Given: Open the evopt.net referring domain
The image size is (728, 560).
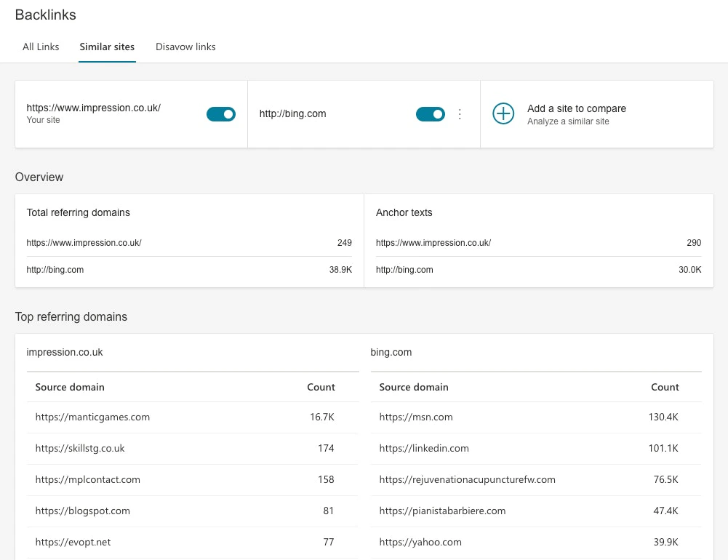Looking at the screenshot, I should click(x=73, y=542).
